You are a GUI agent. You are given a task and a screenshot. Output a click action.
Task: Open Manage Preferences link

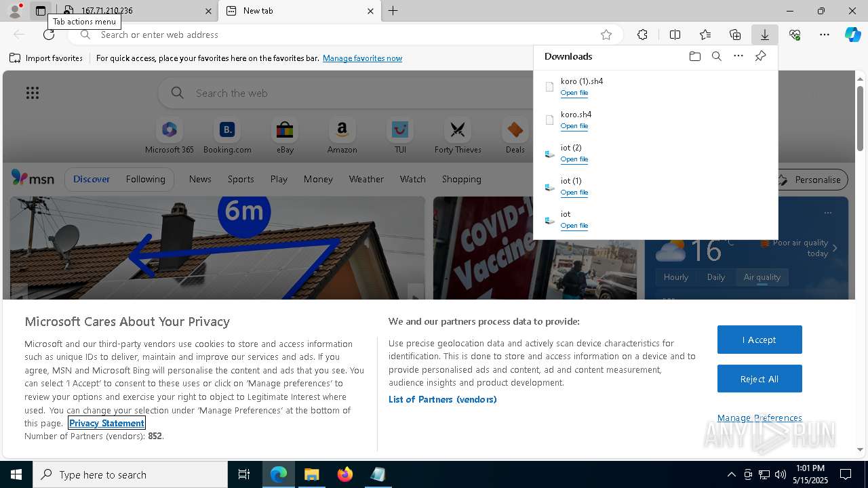click(759, 418)
